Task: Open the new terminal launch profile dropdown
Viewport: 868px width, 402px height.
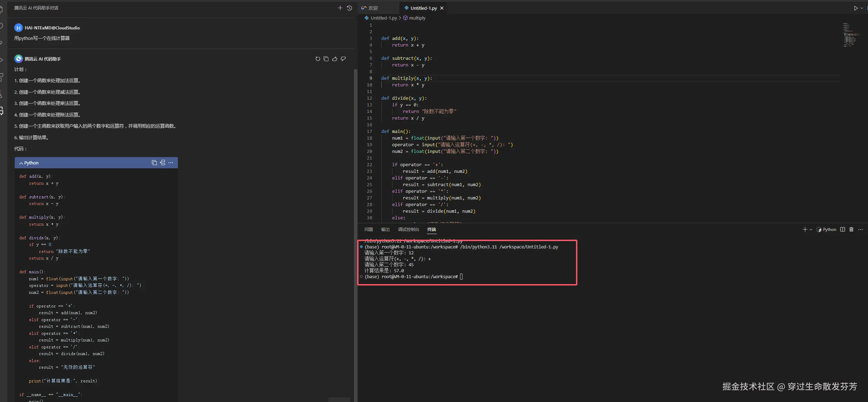Action: click(x=811, y=230)
